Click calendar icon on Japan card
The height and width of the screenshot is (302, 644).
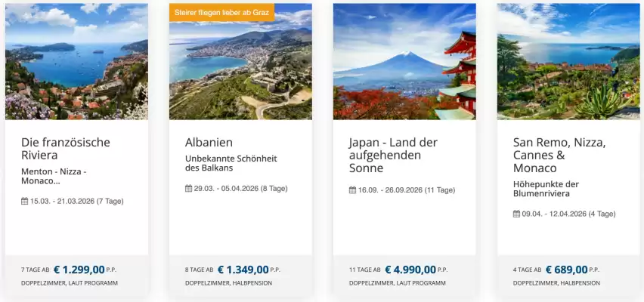(x=353, y=190)
